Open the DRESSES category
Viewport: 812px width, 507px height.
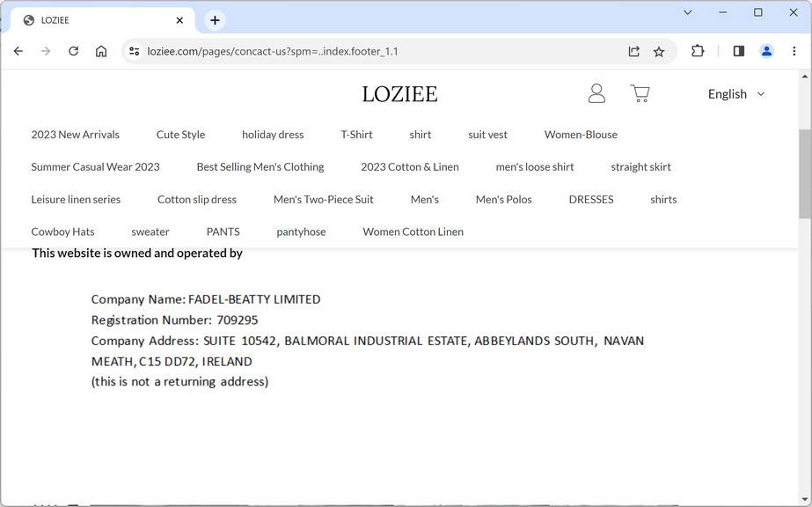[x=591, y=200]
